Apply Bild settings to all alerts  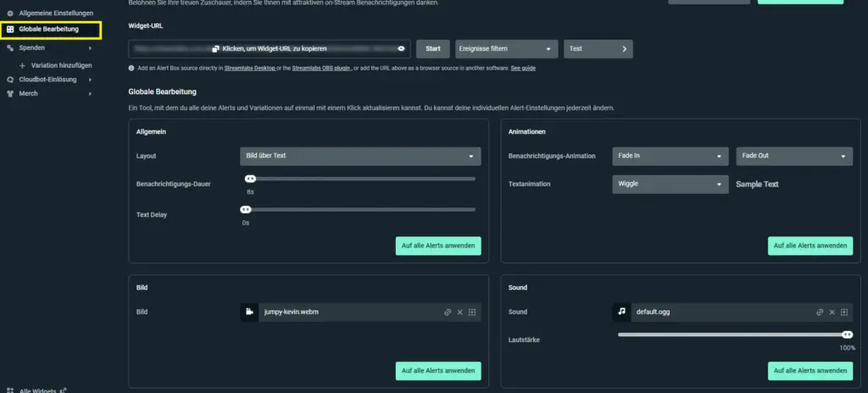438,371
